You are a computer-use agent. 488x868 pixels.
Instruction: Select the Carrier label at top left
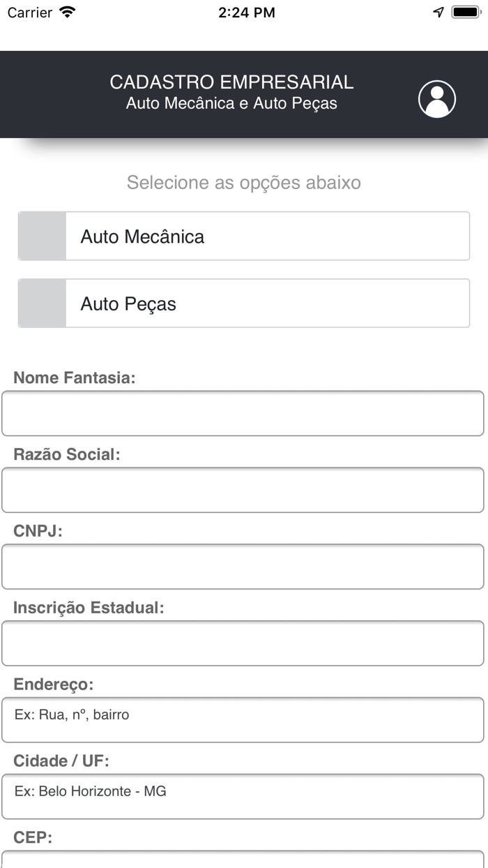29,12
